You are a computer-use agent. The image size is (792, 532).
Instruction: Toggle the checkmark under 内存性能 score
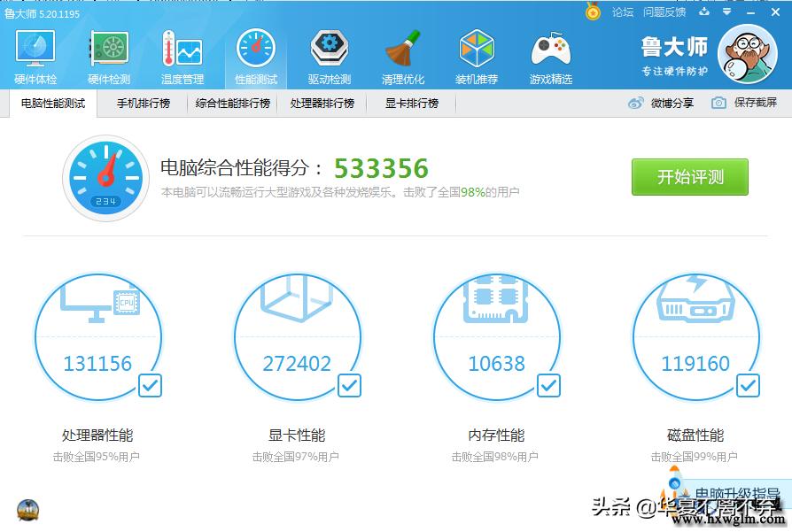tap(548, 385)
